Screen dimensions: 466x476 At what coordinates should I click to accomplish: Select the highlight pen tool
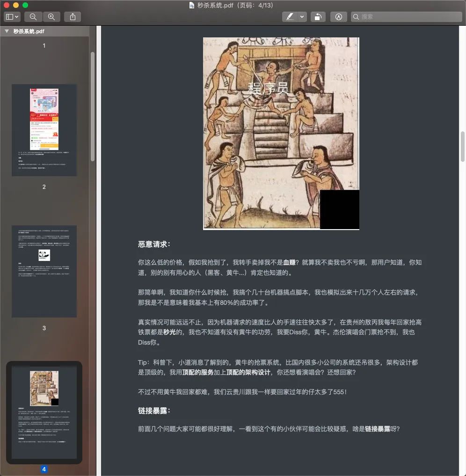pos(290,17)
